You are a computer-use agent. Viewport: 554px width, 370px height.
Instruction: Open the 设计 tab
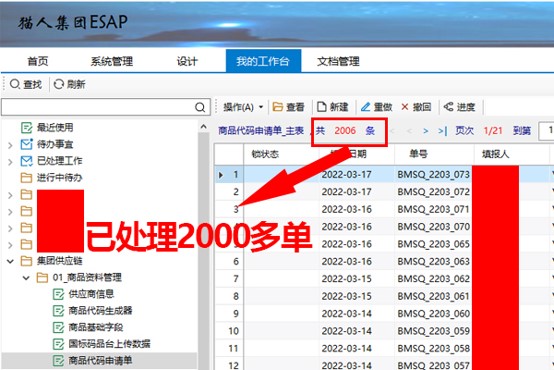(x=187, y=61)
